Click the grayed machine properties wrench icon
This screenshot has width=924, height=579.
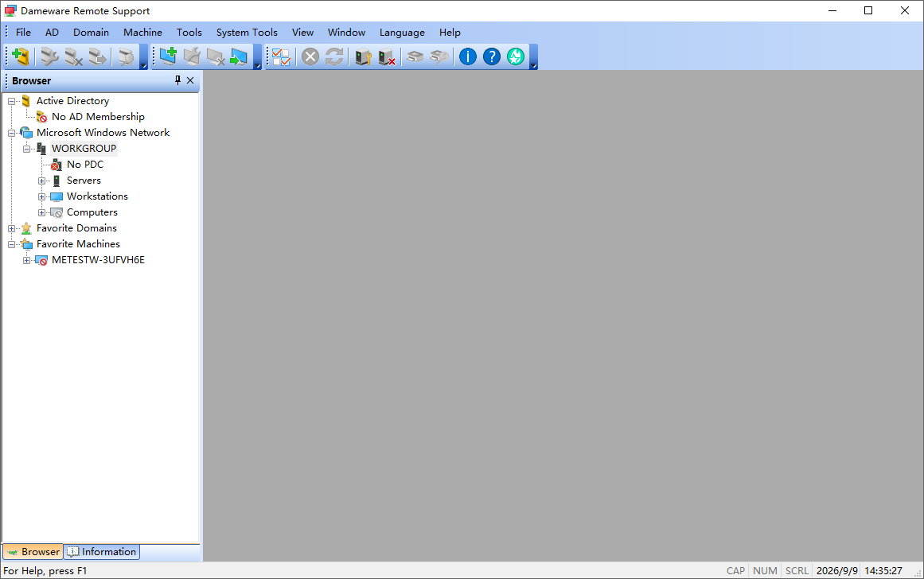point(192,56)
